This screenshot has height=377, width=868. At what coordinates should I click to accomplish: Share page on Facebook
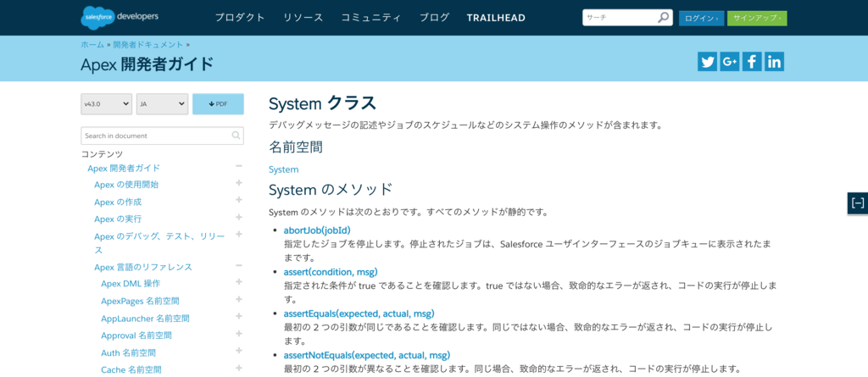tap(752, 62)
